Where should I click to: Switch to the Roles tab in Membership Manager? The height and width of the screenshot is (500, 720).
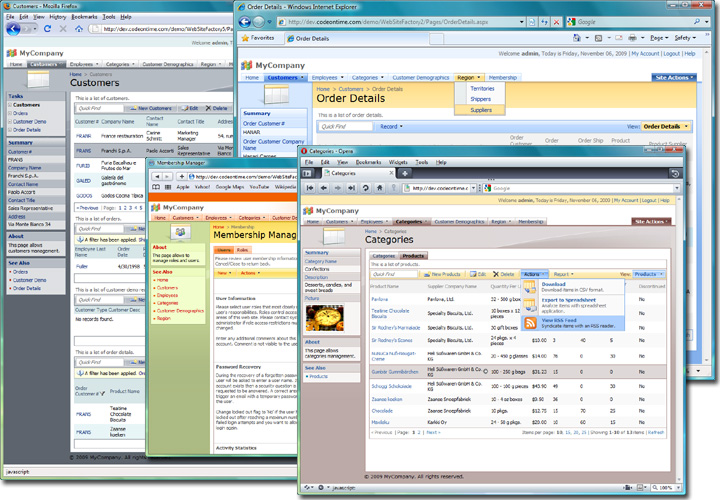click(x=242, y=250)
